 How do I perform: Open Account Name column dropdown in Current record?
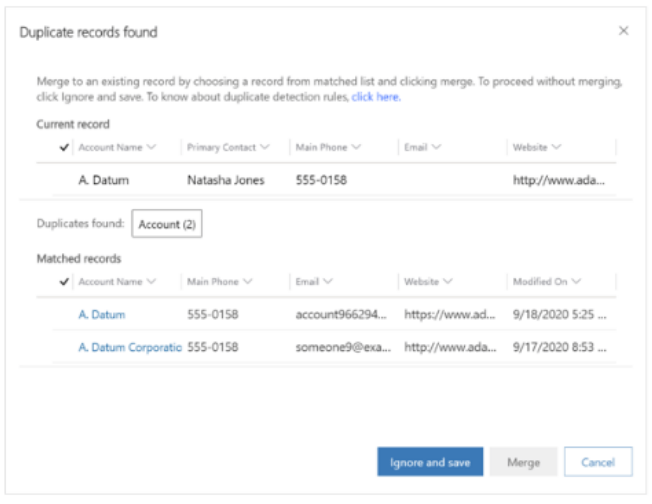coord(151,147)
